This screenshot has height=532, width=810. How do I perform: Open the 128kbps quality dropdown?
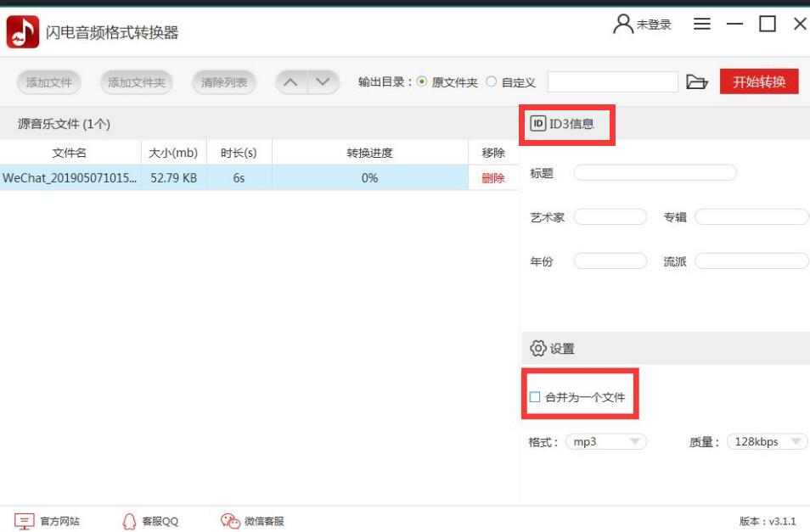coord(767,441)
